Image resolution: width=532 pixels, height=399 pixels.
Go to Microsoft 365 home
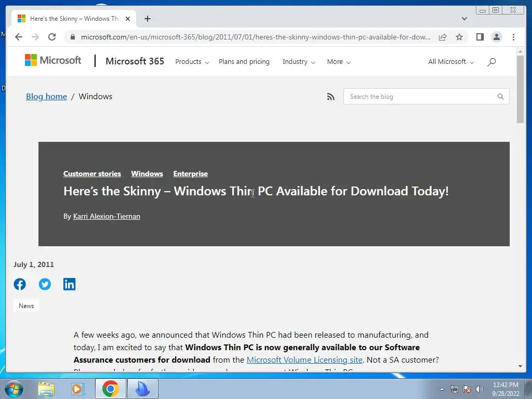(x=135, y=61)
